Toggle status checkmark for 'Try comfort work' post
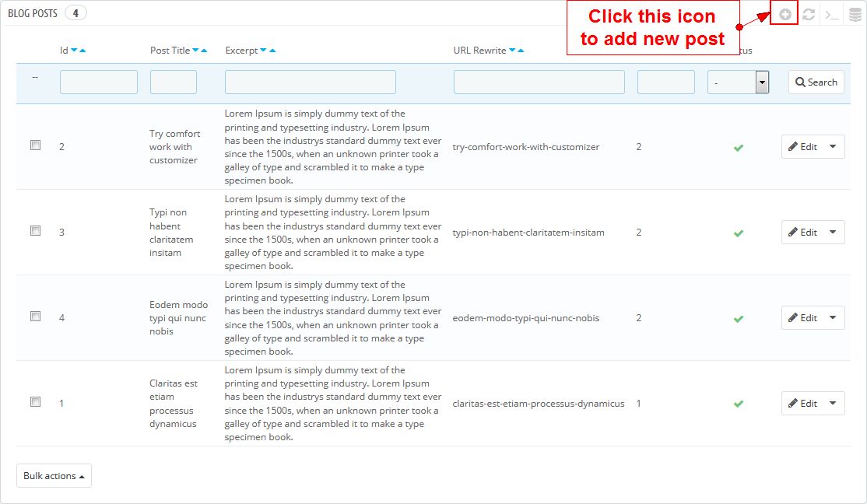 pyautogui.click(x=738, y=147)
